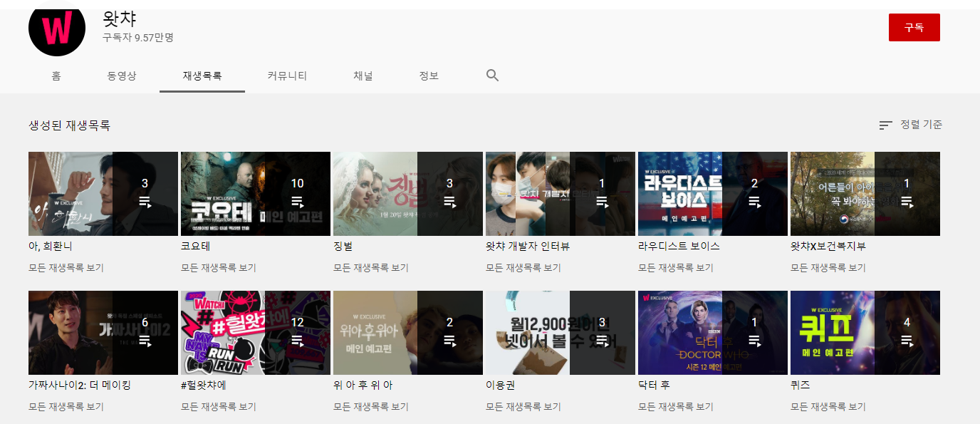Click playlist icon on 가짜사나이2 thumbnail

pos(145,341)
